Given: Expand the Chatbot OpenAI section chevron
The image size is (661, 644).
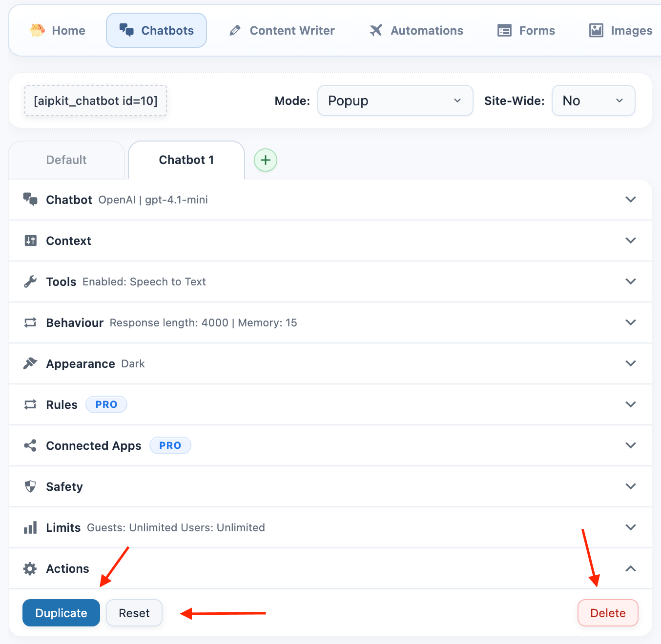Looking at the screenshot, I should (631, 200).
